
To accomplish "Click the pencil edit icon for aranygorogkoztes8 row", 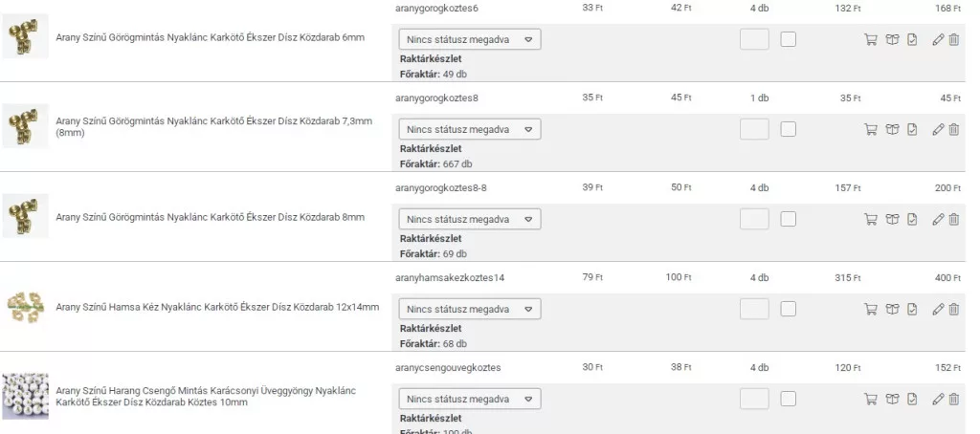I will pos(938,129).
